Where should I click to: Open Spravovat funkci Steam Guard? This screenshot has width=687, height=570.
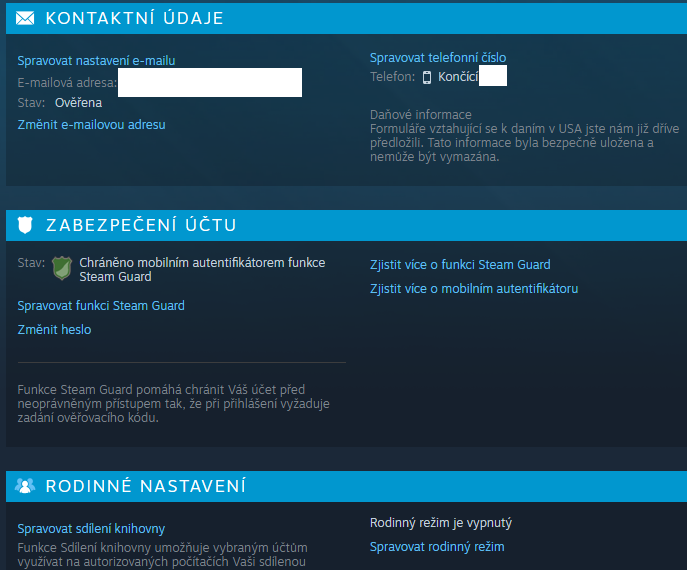[101, 306]
